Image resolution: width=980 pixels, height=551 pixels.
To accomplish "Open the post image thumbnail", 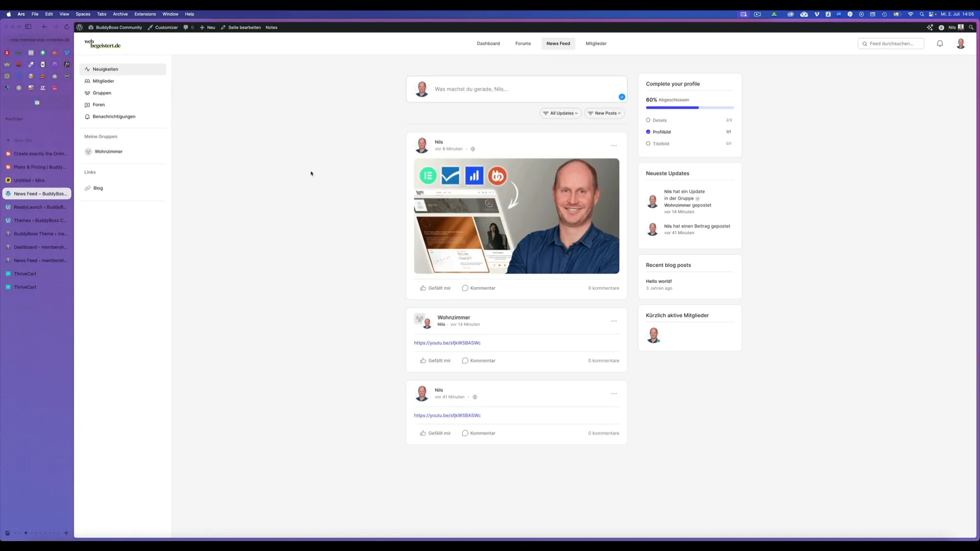I will [517, 216].
